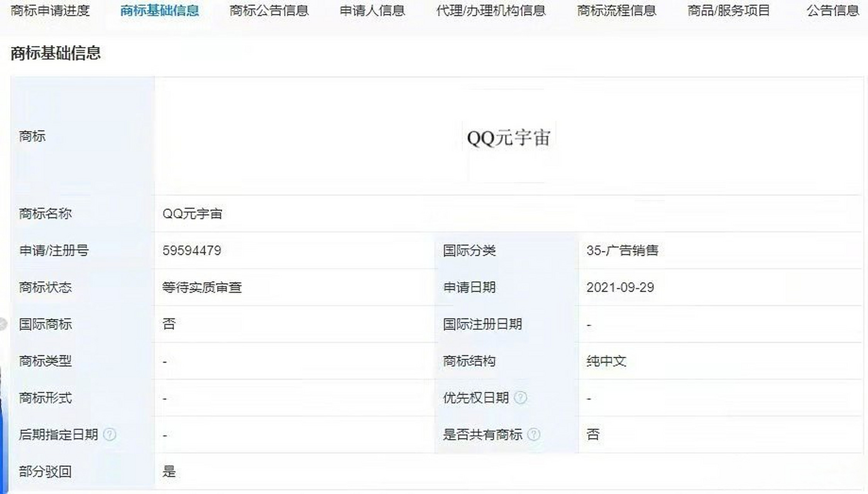Click the 商标状态 label
The width and height of the screenshot is (868, 494).
(45, 288)
